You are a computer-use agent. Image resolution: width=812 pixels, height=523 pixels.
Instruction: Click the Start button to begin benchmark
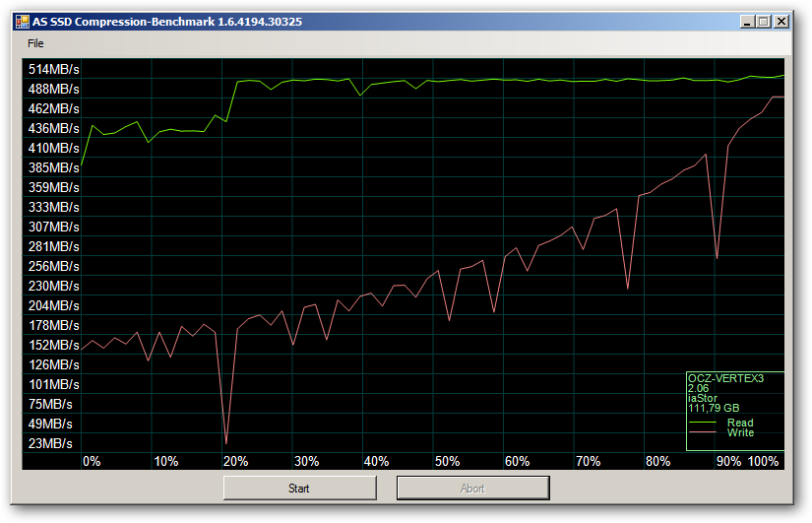299,488
